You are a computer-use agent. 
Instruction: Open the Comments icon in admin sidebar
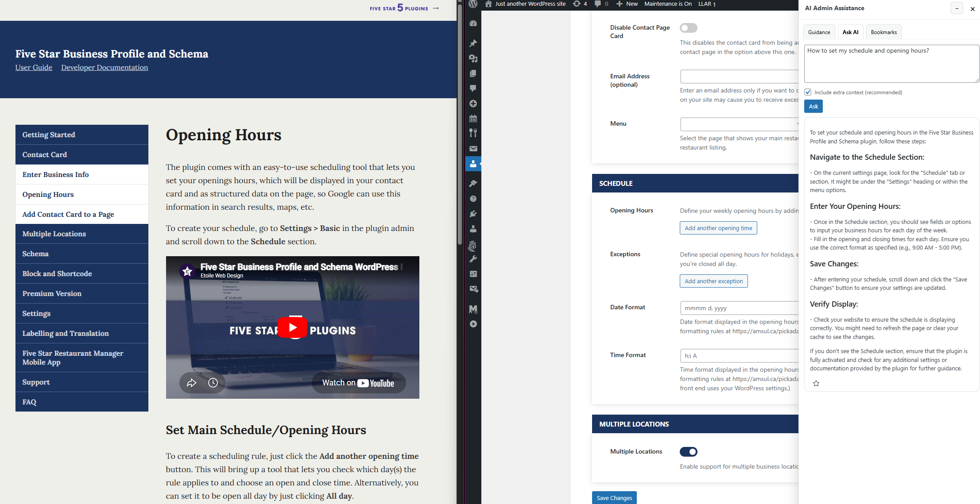[x=473, y=88]
